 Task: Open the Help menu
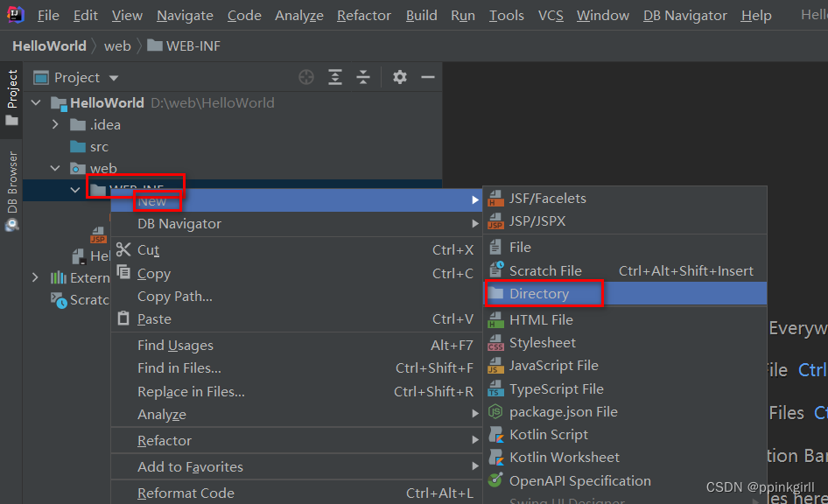pos(756,15)
